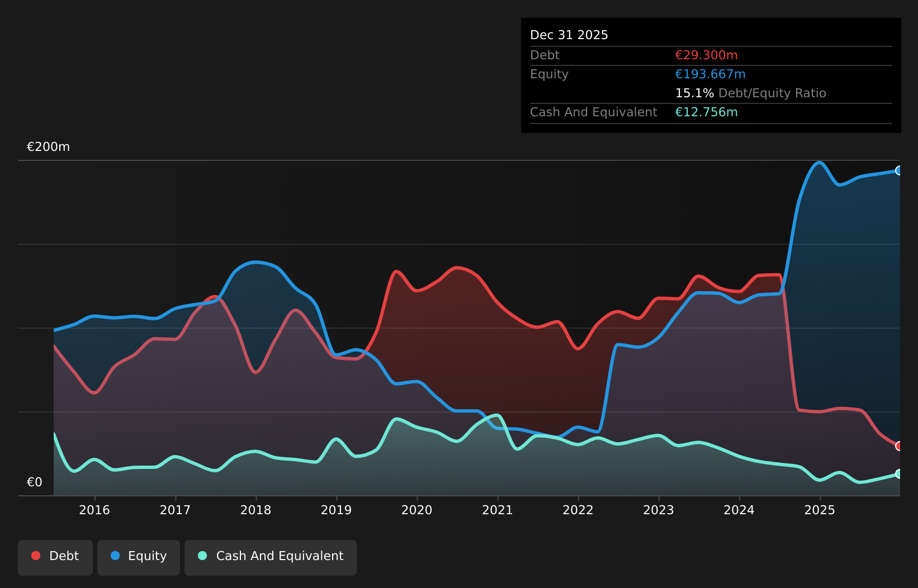Click the teal Cash And Equivalent legend dot

point(202,556)
